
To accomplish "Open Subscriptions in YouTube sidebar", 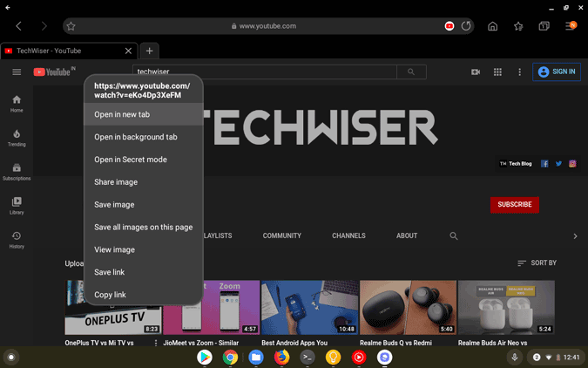I will point(17,172).
